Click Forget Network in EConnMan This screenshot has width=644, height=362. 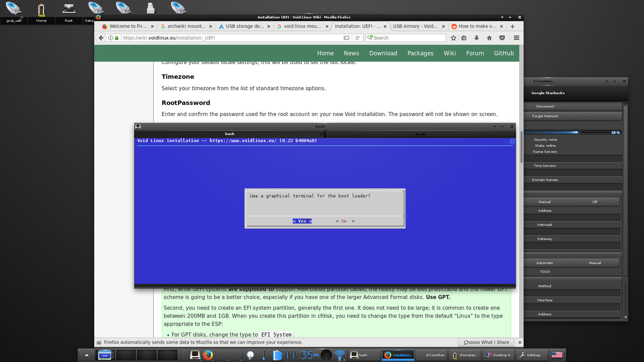coord(573,116)
